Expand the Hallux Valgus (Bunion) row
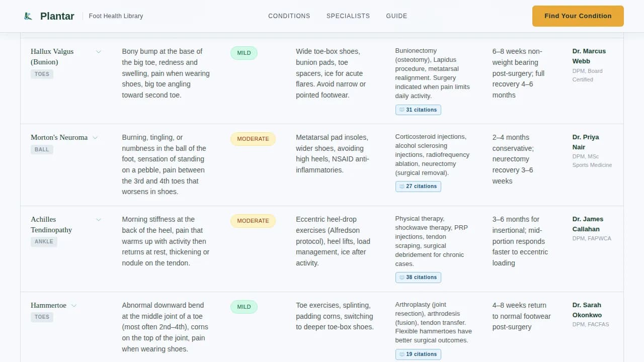This screenshot has height=362, width=644. [x=99, y=51]
